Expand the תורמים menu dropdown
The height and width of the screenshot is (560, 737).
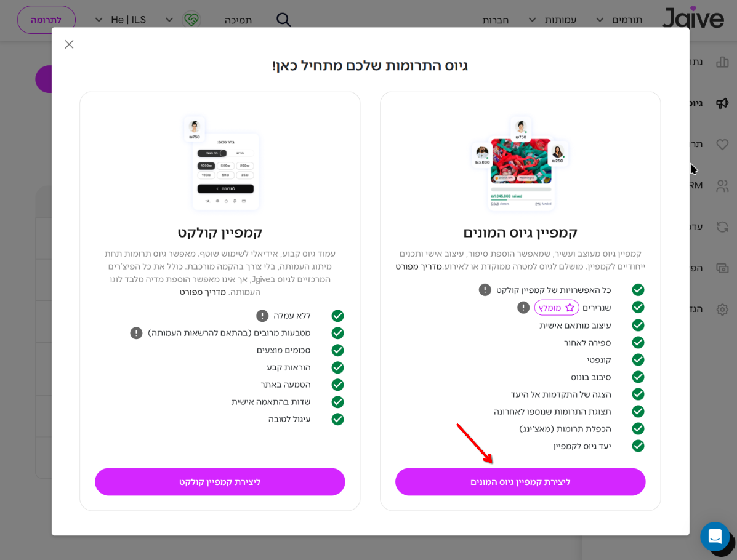click(x=619, y=20)
